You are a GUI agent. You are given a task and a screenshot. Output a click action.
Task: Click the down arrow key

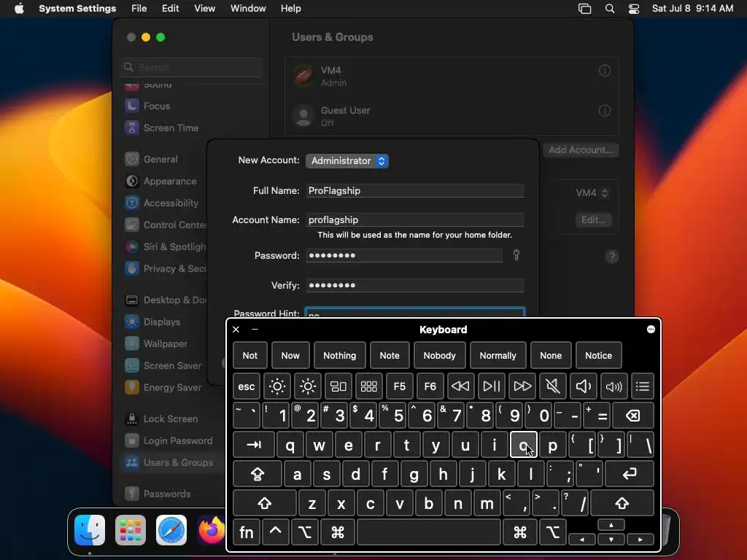pyautogui.click(x=611, y=540)
